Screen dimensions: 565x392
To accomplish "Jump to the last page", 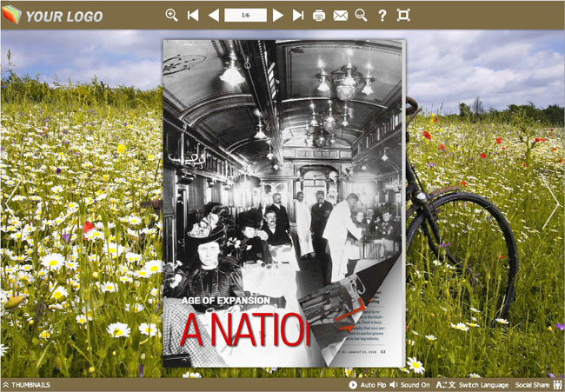I will click(x=298, y=15).
